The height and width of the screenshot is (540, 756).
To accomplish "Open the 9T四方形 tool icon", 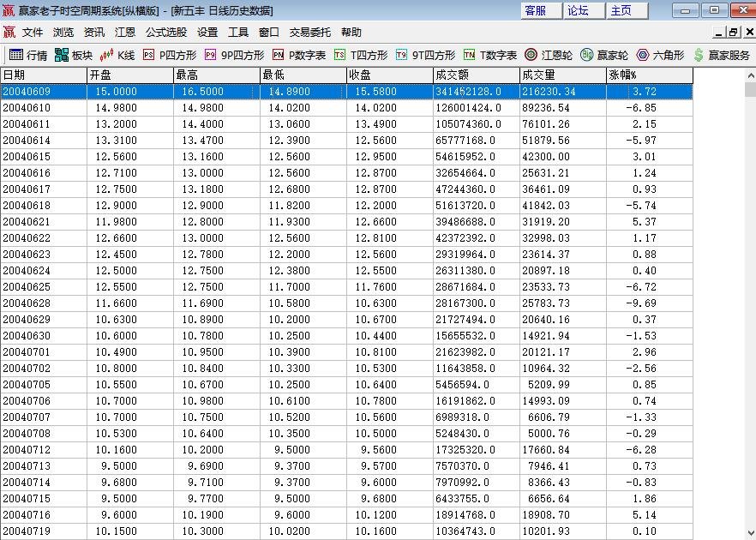I will (x=401, y=55).
